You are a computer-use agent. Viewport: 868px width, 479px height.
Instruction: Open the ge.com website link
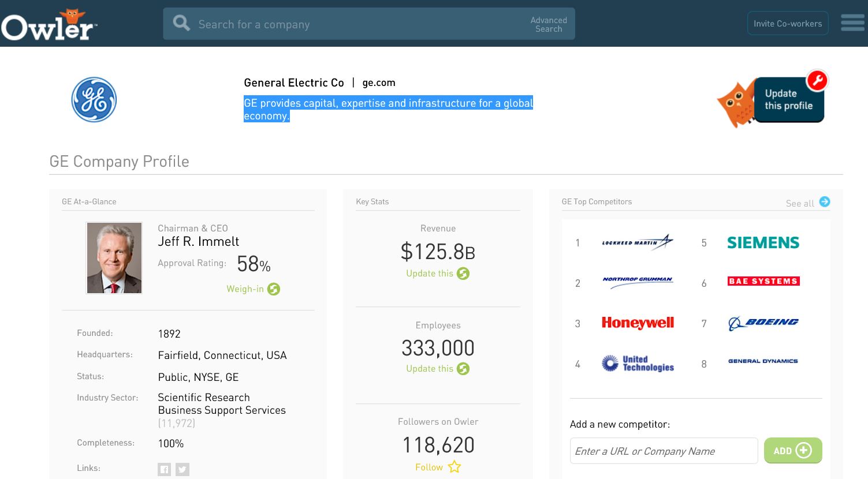pyautogui.click(x=379, y=83)
